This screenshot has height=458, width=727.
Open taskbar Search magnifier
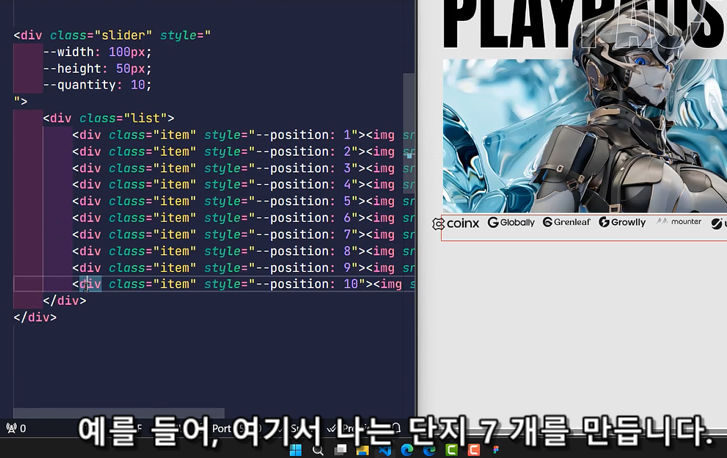[318, 450]
